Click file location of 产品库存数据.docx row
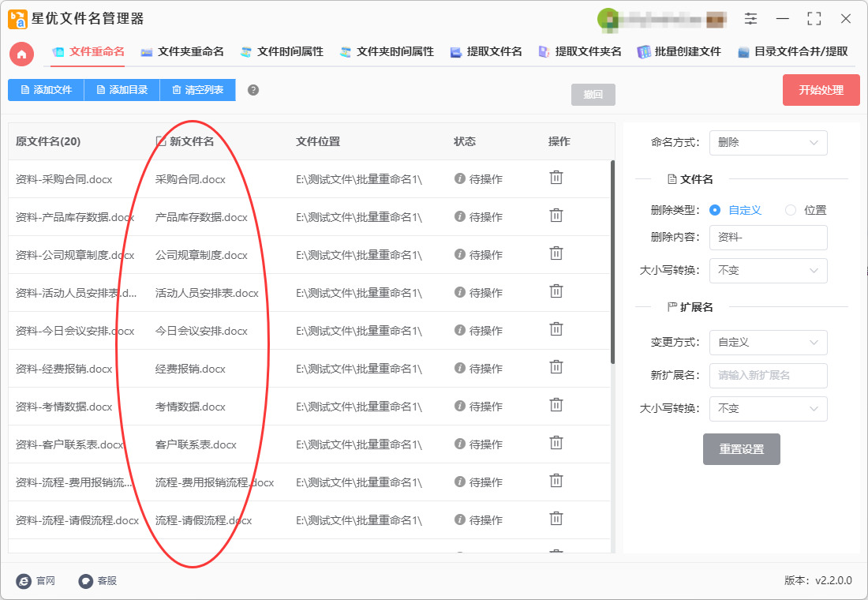The height and width of the screenshot is (600, 868). (x=359, y=217)
